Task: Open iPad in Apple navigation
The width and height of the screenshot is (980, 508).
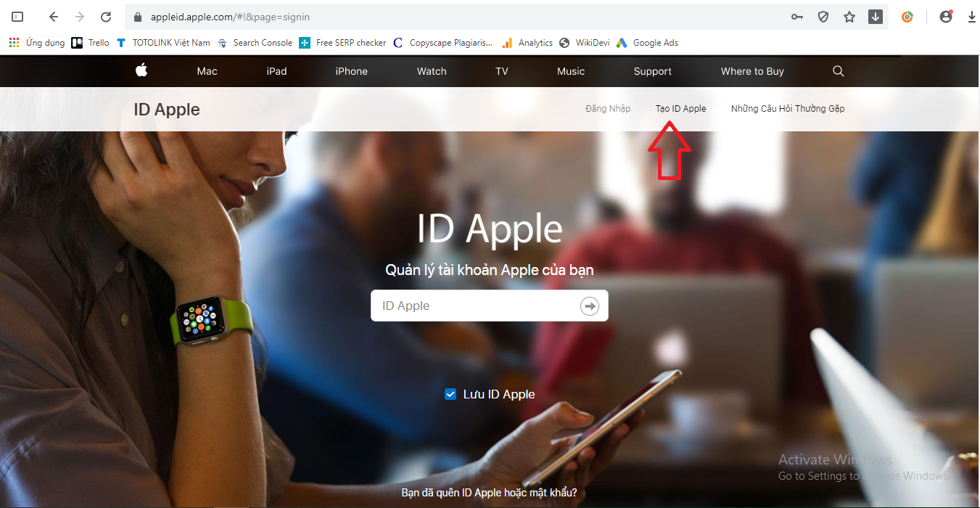Action: (x=276, y=71)
